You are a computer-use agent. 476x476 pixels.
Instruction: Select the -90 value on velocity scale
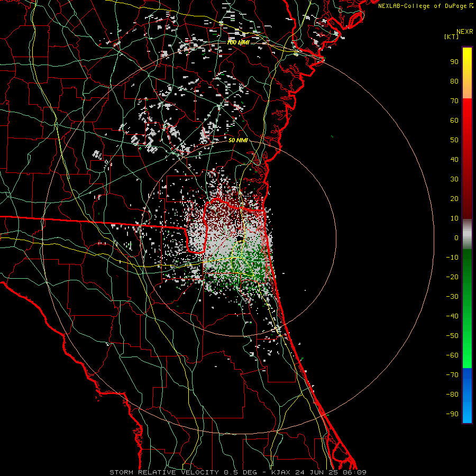coord(452,414)
